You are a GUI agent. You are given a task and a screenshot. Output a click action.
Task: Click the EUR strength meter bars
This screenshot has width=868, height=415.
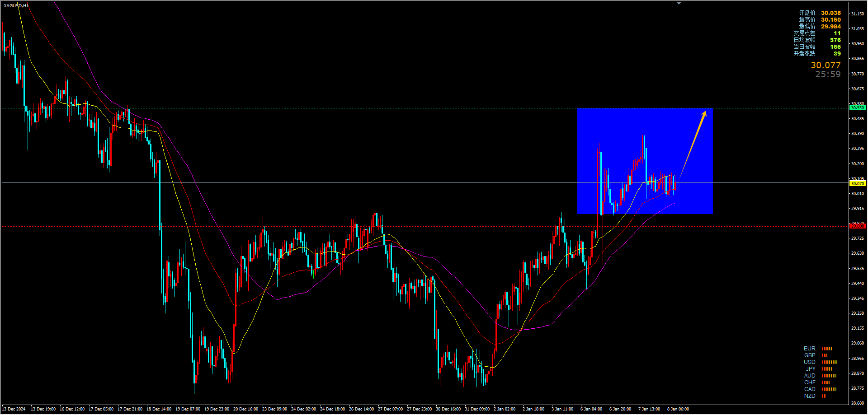pyautogui.click(x=827, y=349)
